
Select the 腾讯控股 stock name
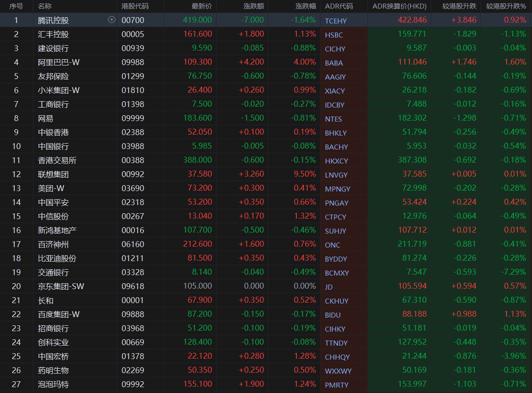click(x=53, y=20)
